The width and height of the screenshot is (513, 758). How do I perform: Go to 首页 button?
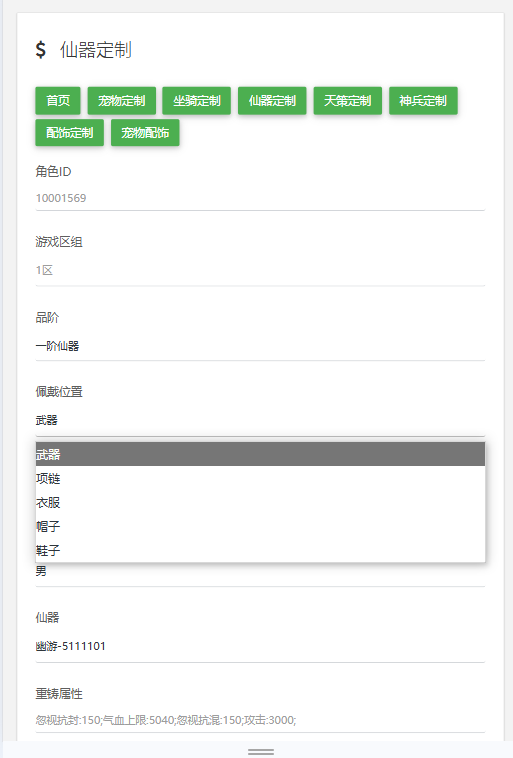click(x=58, y=101)
